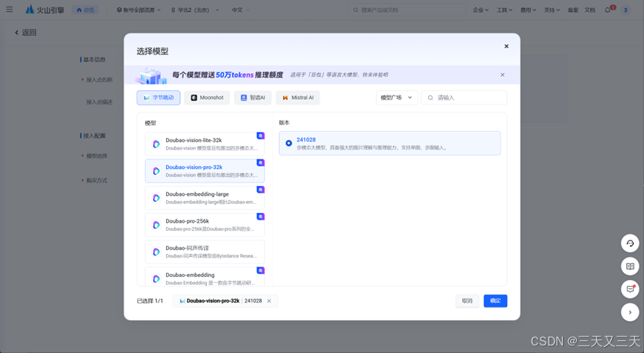The width and height of the screenshot is (644, 353).
Task: Focus the 请输入 model search field
Action: pyautogui.click(x=464, y=98)
